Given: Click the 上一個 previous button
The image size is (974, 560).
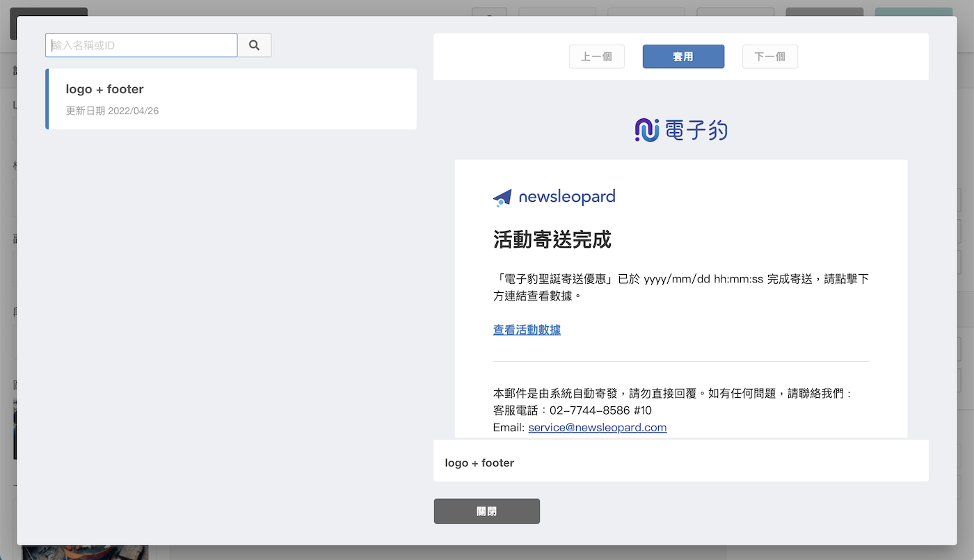Looking at the screenshot, I should coord(597,57).
